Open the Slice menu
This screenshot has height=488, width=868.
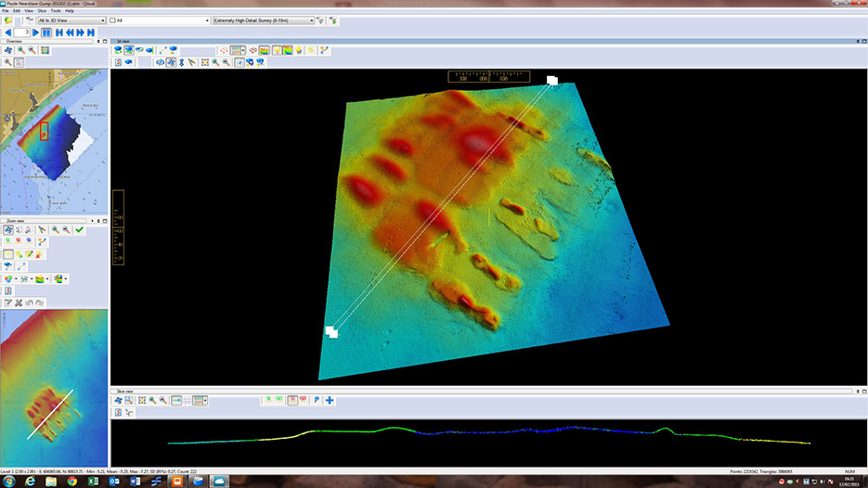click(x=40, y=10)
